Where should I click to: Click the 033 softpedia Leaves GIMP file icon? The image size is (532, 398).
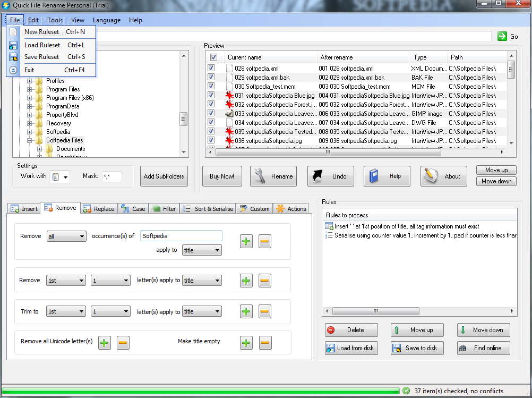click(229, 113)
